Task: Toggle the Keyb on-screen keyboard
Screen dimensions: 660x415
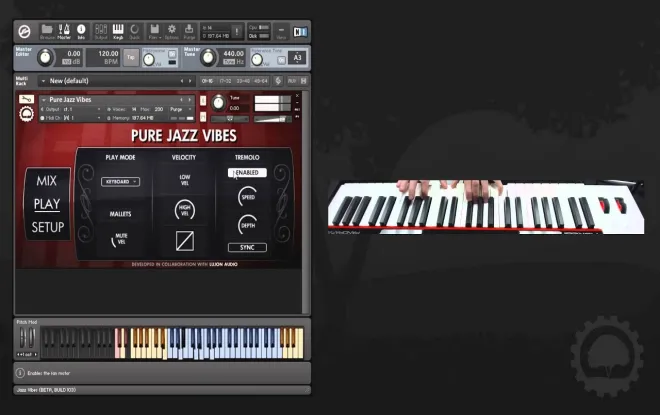Action: [118, 31]
